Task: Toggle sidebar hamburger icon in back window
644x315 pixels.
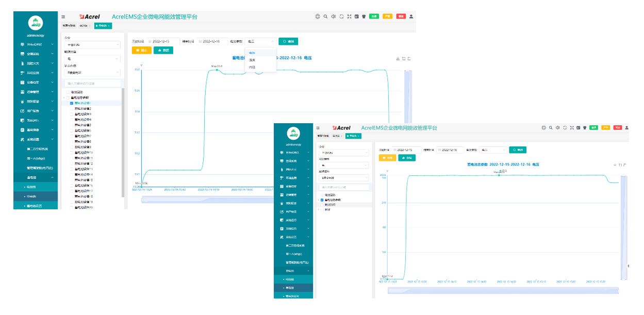Action: pyautogui.click(x=63, y=16)
